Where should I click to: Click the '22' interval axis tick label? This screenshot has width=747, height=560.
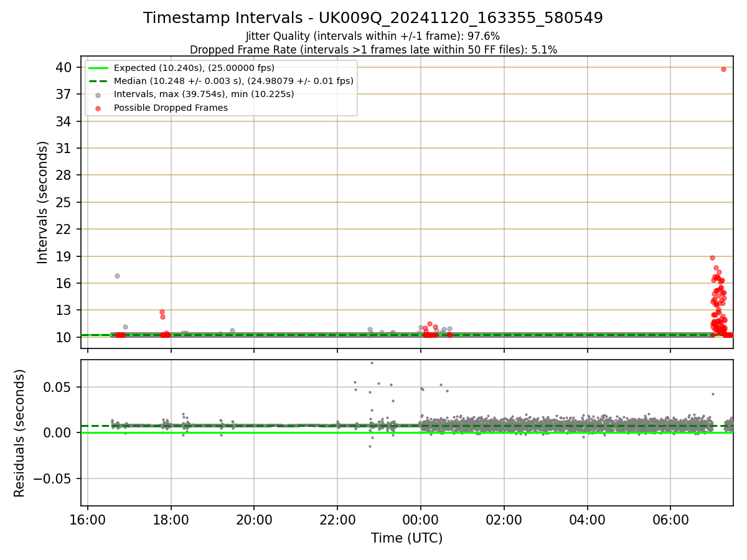tap(65, 229)
